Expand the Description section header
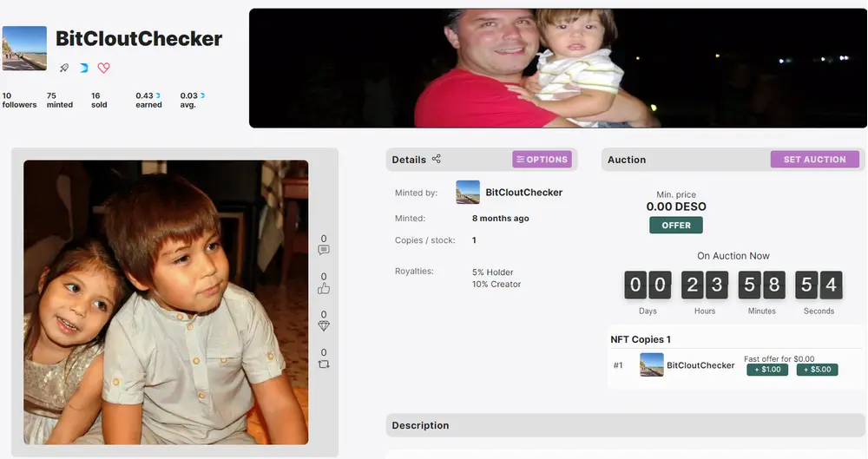868x459 pixels. pyautogui.click(x=626, y=425)
